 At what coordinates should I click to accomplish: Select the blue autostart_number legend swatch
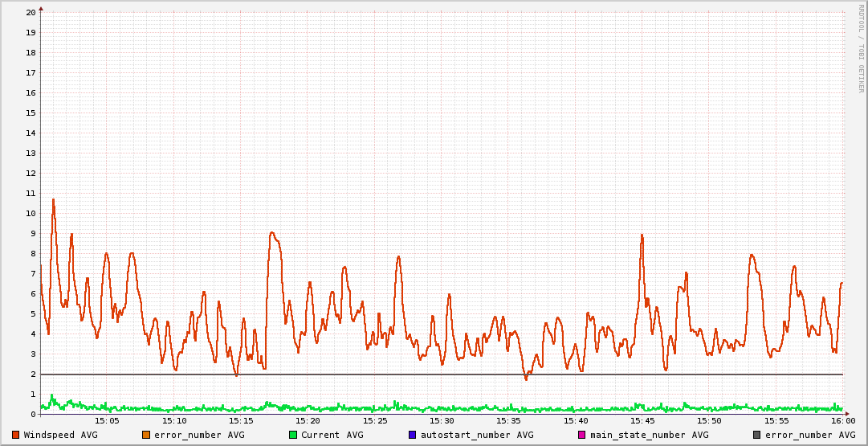(412, 435)
